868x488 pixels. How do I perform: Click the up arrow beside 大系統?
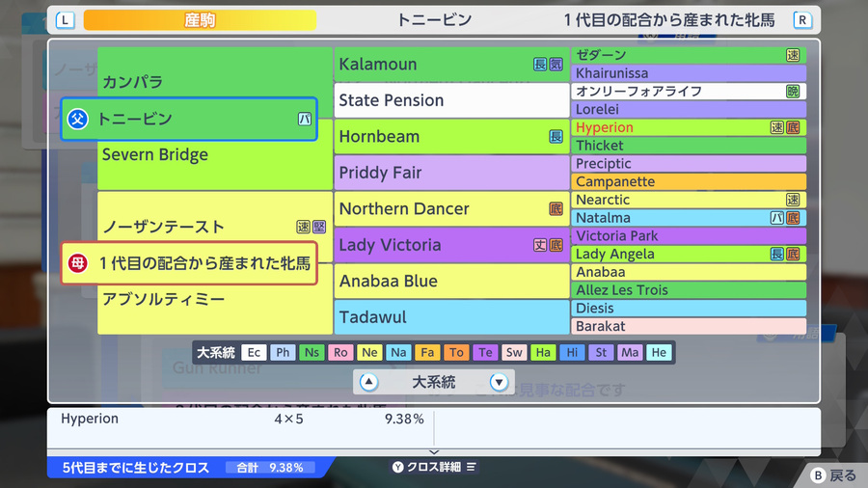(x=368, y=382)
